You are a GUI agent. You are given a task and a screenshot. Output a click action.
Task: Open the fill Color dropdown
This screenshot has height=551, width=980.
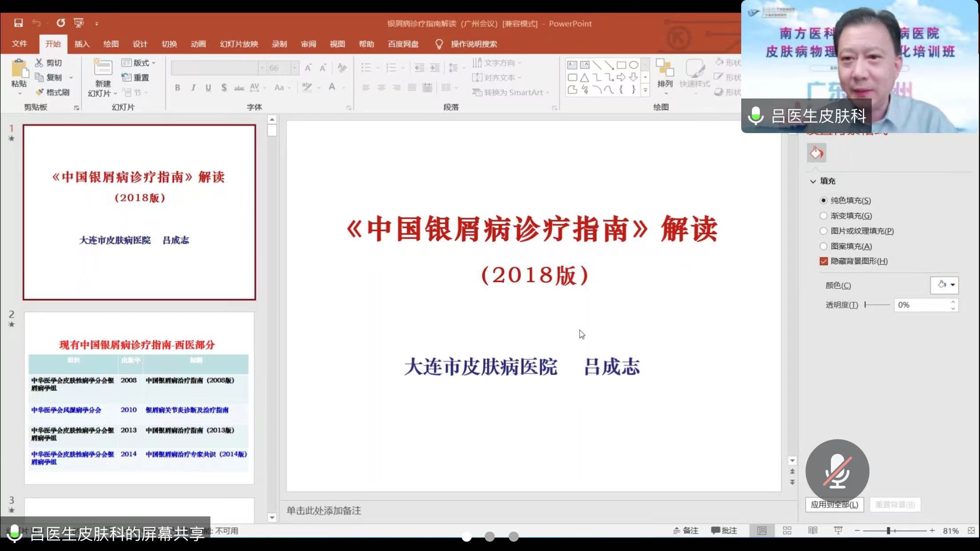pos(944,285)
